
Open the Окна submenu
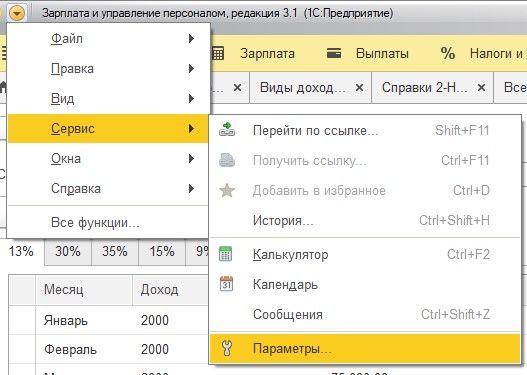tap(108, 158)
